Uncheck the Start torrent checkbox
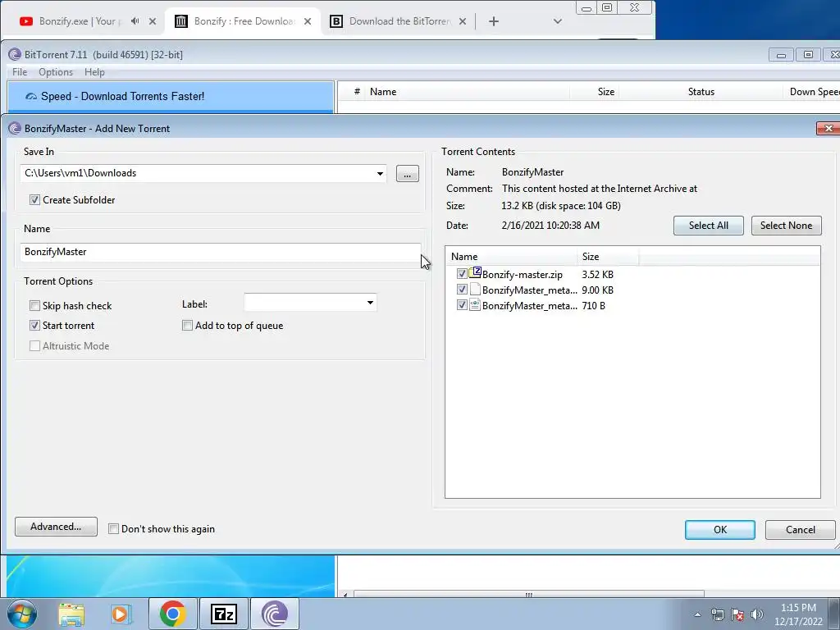The width and height of the screenshot is (840, 630). (34, 325)
